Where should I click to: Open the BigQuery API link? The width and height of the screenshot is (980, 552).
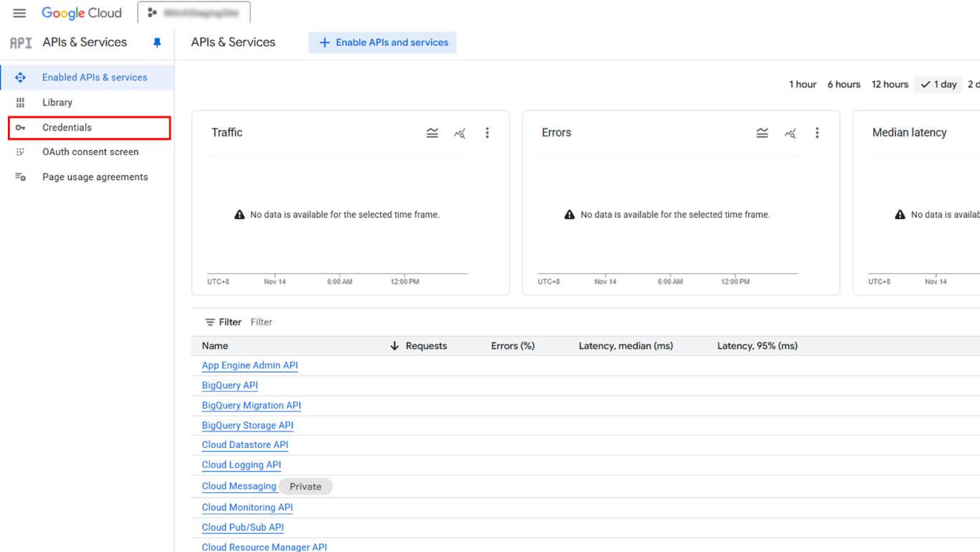coord(230,385)
